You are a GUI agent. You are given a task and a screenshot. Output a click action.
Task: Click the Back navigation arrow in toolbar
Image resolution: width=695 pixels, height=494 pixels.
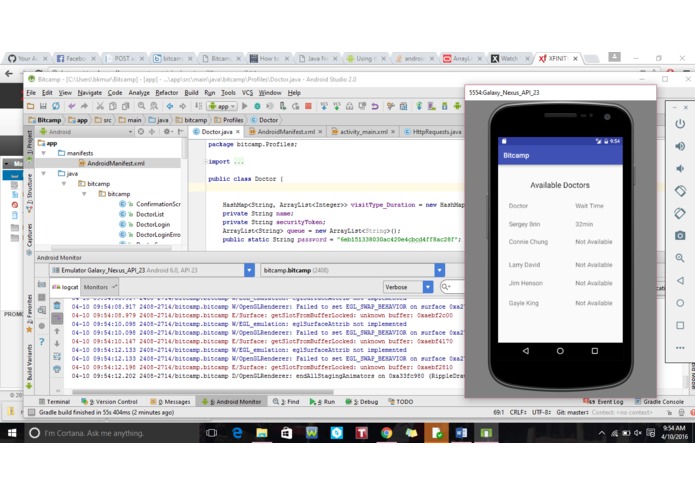tap(170, 106)
